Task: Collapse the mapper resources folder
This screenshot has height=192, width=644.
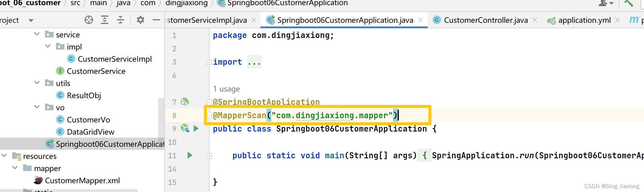Action: coord(15,168)
